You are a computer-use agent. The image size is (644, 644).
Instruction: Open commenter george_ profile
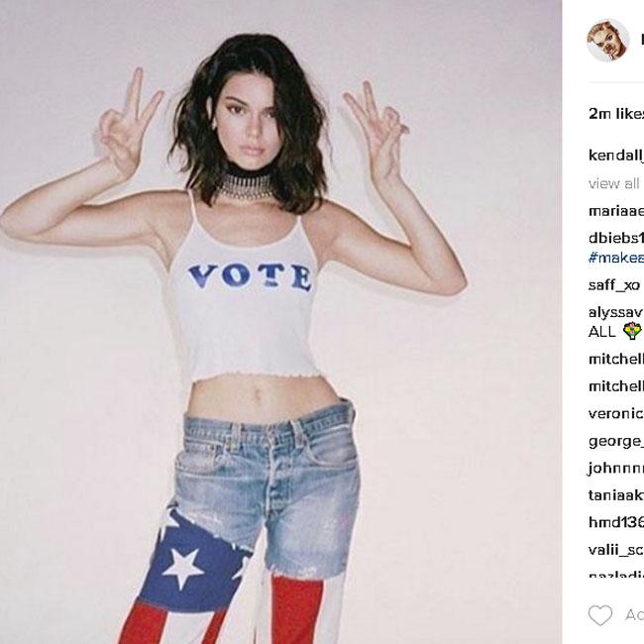[616, 441]
